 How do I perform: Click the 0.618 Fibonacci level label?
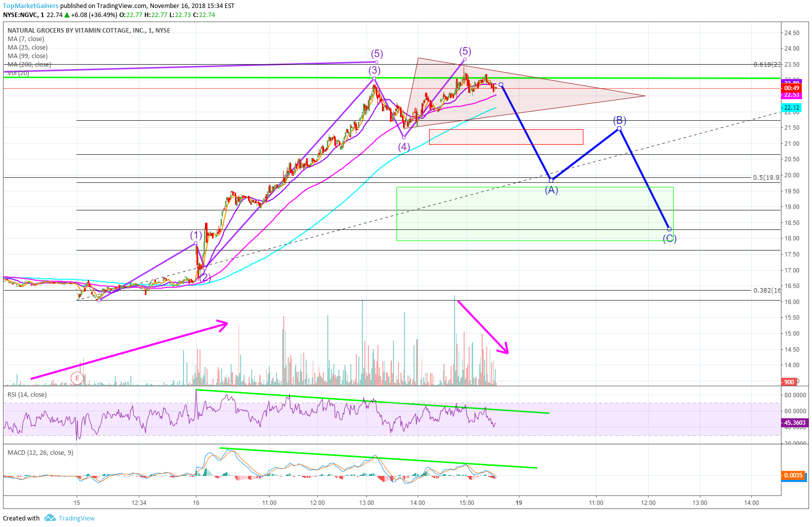coord(767,65)
